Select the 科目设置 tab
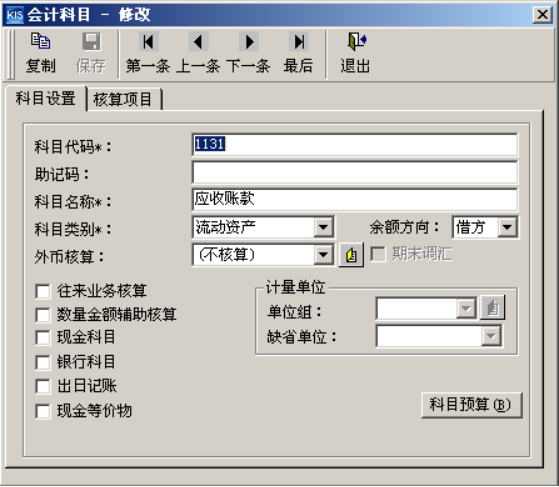The image size is (559, 487). [45, 98]
